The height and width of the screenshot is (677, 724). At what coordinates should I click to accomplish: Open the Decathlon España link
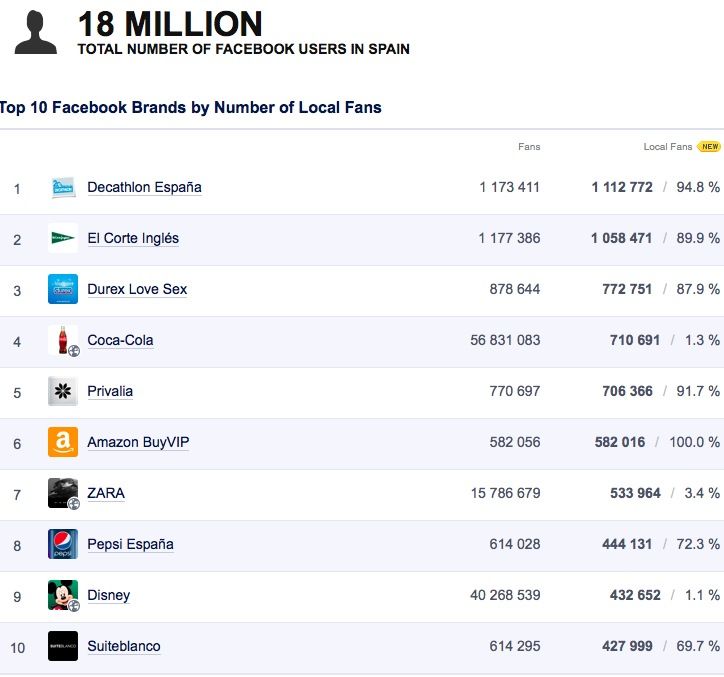coord(144,187)
